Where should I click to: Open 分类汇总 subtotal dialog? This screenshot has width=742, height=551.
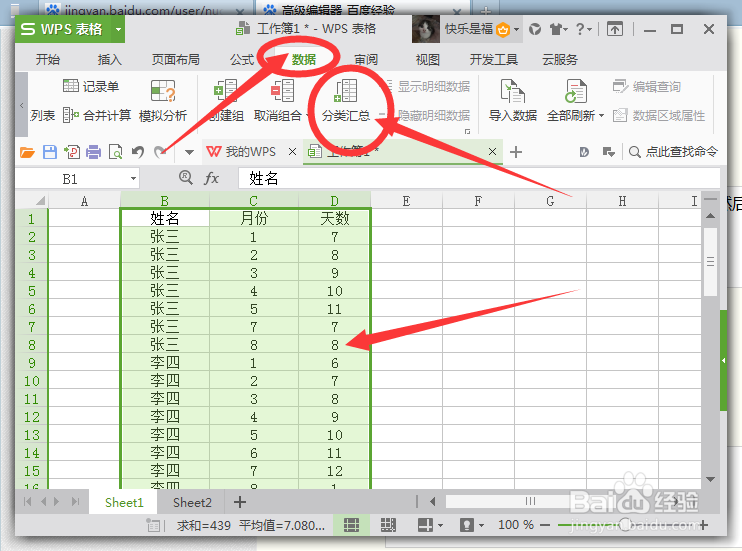click(x=346, y=100)
